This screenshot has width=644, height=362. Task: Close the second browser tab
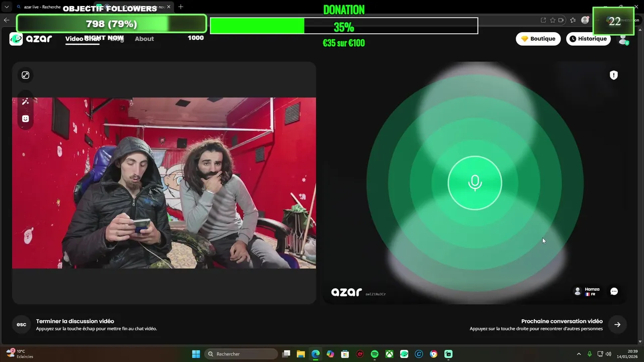tap(169, 7)
